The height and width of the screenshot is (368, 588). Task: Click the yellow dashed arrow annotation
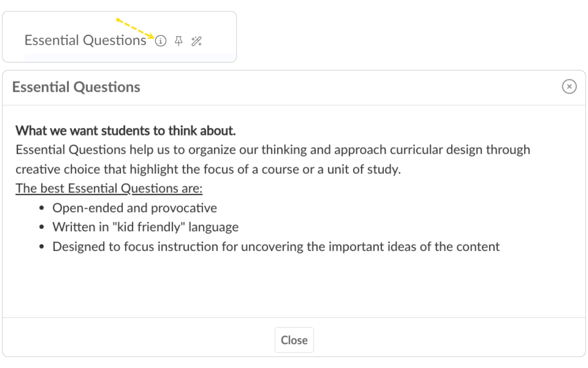[x=135, y=29]
